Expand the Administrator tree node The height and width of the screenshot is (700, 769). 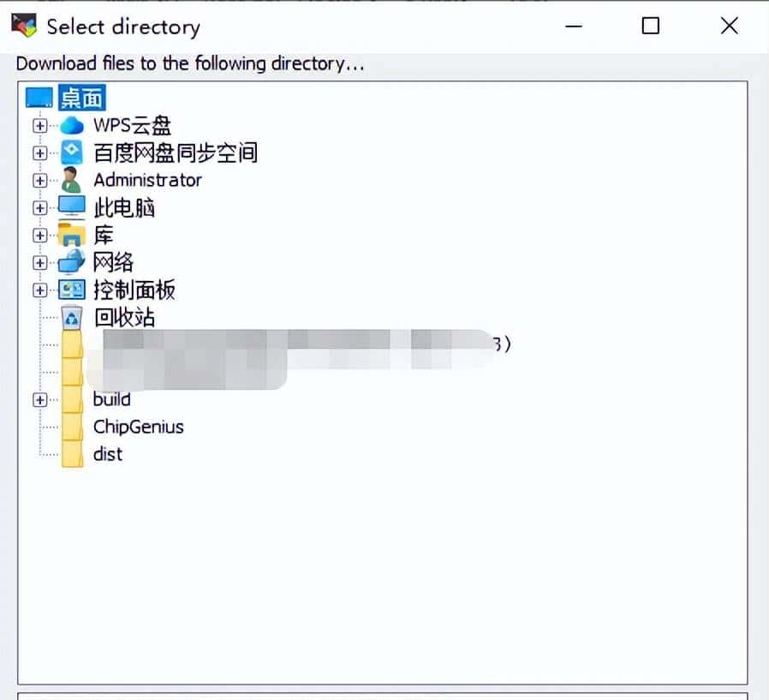click(39, 180)
